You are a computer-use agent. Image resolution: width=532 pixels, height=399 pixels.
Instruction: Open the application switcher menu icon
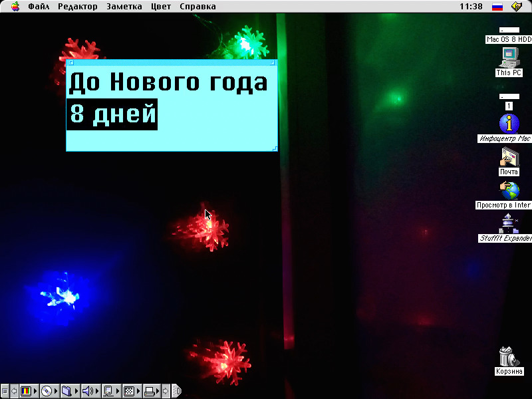[517, 6]
